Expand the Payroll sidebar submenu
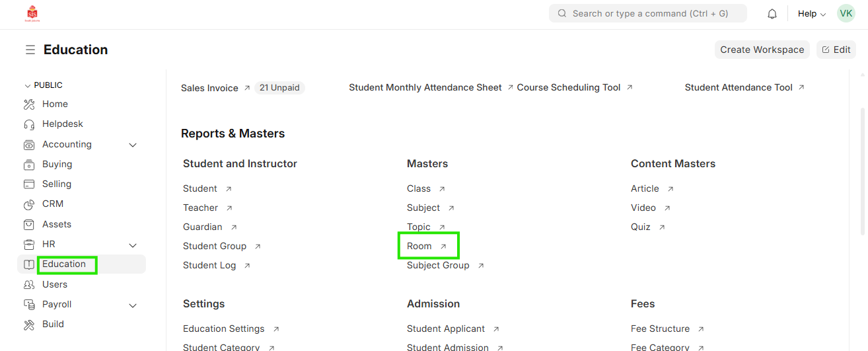Screen dimensions: 868x351 pyautogui.click(x=133, y=305)
